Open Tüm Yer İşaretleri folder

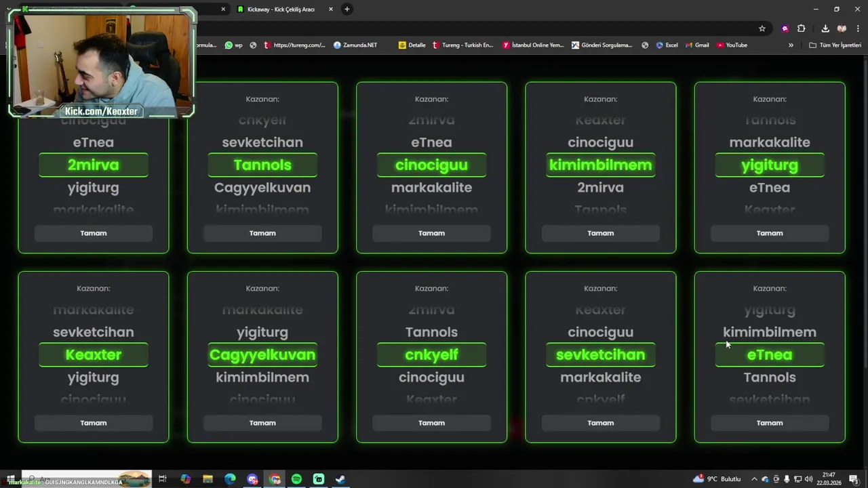coord(835,45)
